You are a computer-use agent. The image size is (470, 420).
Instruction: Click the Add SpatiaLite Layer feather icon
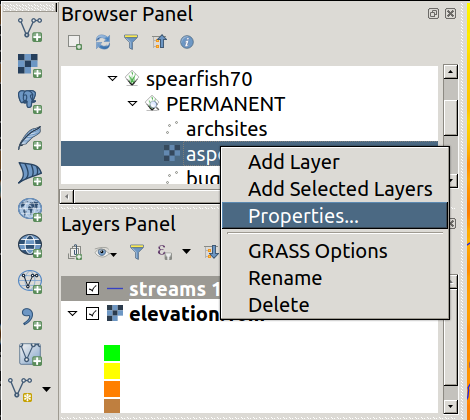click(x=30, y=138)
